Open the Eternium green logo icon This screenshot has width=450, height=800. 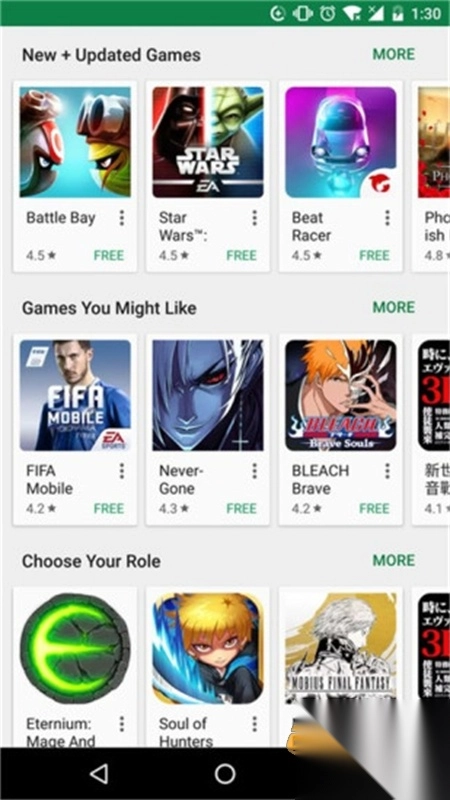(x=75, y=648)
